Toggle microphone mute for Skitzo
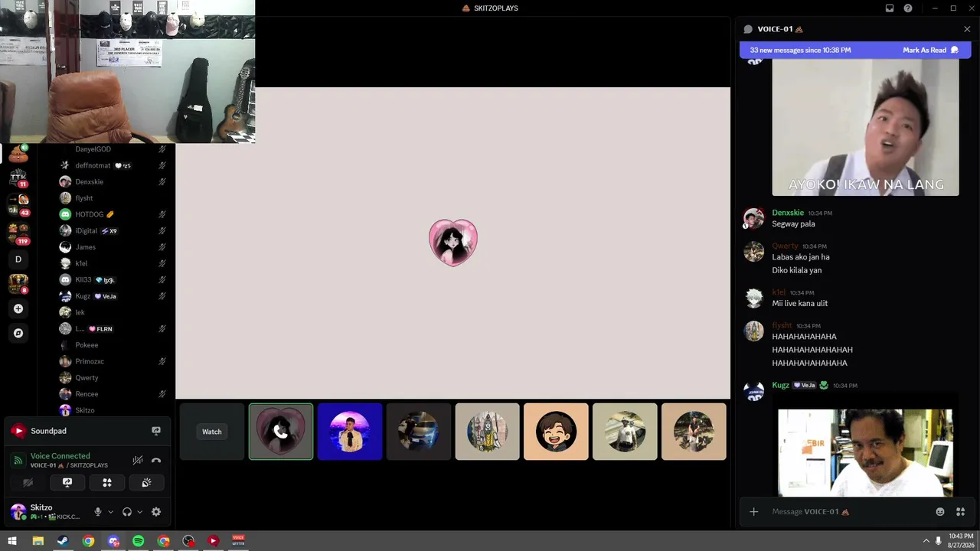Viewport: 980px width, 551px height. pyautogui.click(x=97, y=512)
